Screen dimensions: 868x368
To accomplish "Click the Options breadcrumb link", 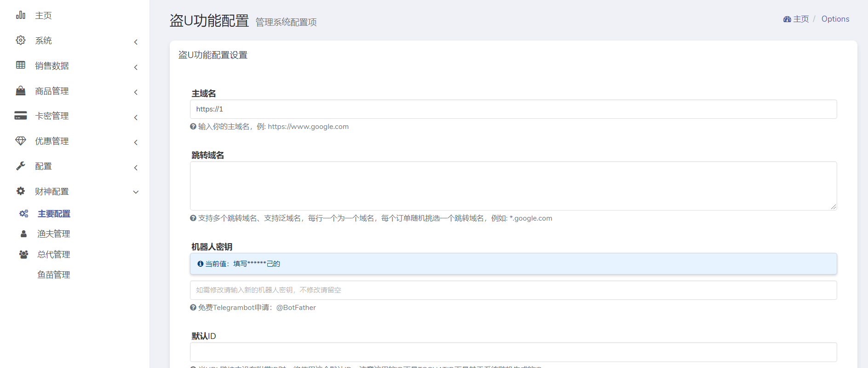I will [x=835, y=19].
